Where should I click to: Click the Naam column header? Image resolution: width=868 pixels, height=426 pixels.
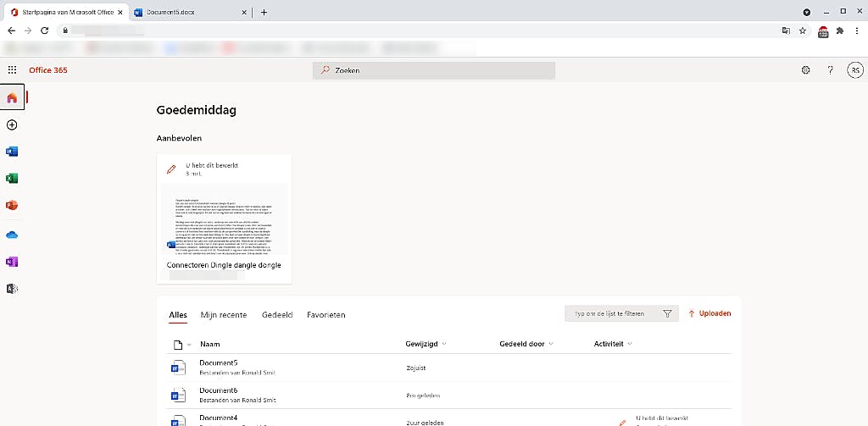210,344
